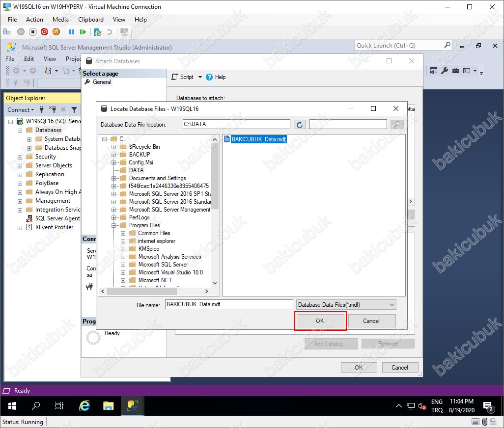This screenshot has width=504, height=428.
Task: Click OK in Locate Database Files dialog
Action: (320, 321)
